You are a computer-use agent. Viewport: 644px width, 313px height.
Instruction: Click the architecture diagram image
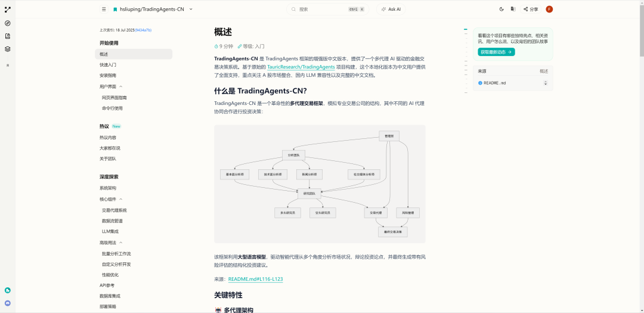(x=320, y=184)
